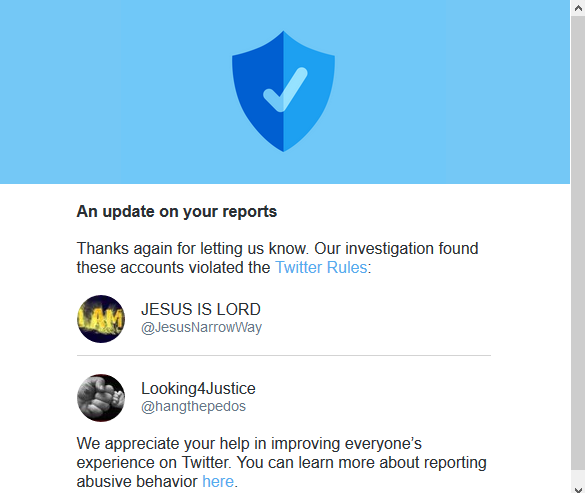Click the divider line between the accounts
This screenshot has height=493, width=585.
[x=284, y=356]
